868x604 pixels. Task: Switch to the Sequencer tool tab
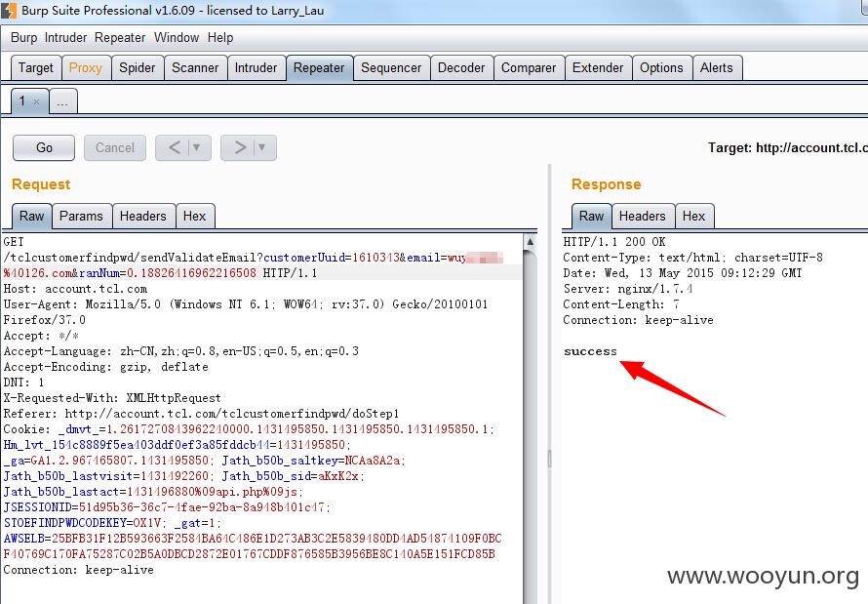391,67
